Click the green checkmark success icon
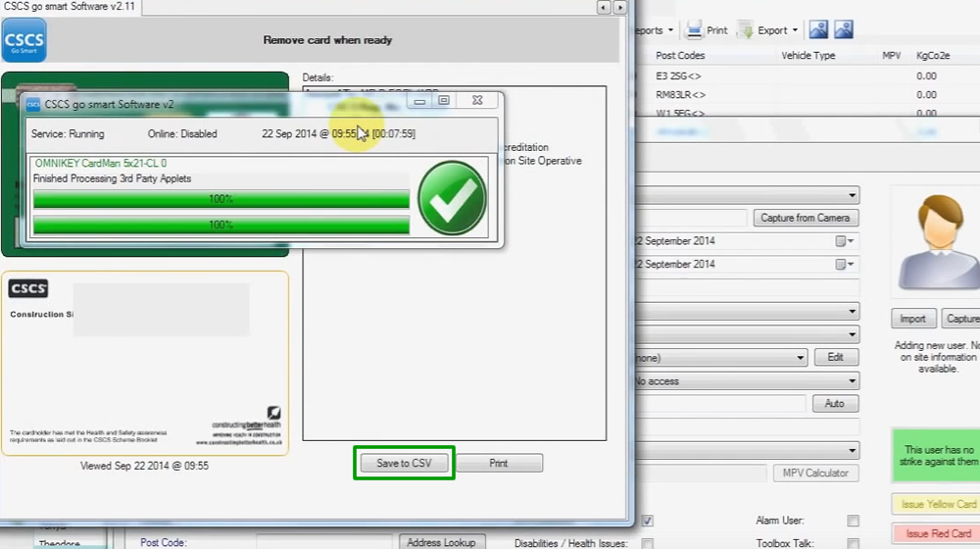Image resolution: width=980 pixels, height=549 pixels. pos(452,199)
